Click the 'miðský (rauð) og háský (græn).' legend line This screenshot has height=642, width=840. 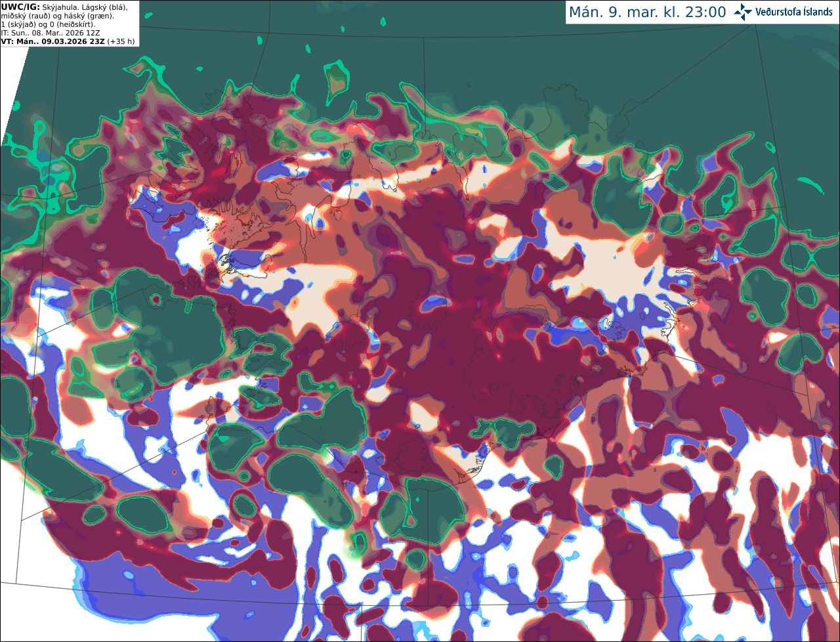[58, 16]
